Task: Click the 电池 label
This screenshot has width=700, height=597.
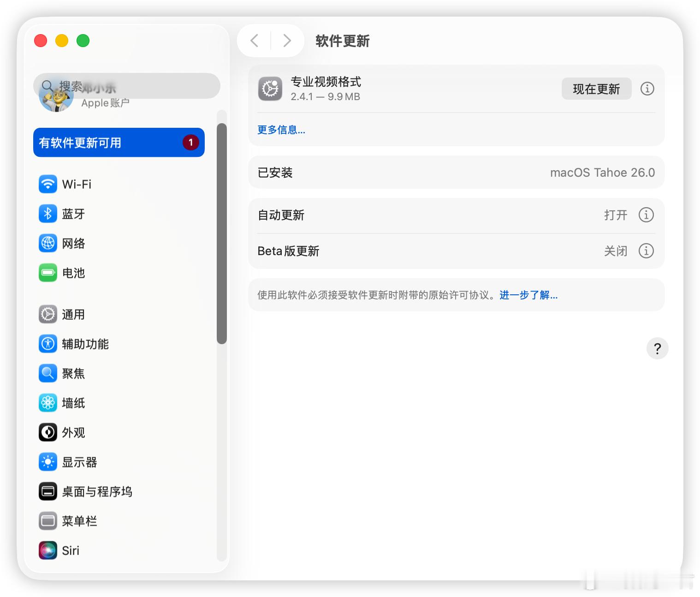Action: point(74,273)
